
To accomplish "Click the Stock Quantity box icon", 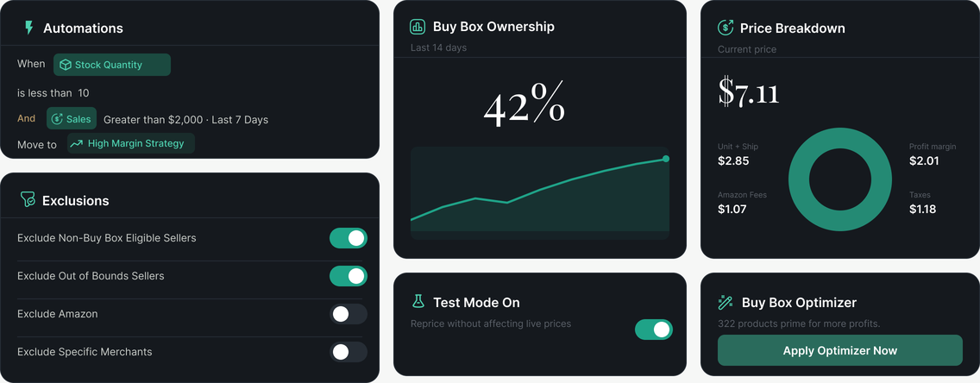I will 65,65.
